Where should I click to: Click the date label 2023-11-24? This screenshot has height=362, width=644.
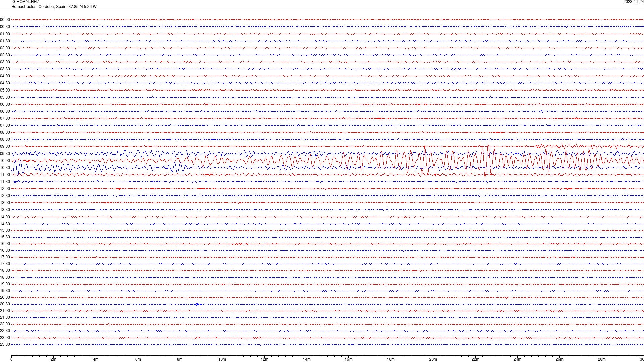(x=633, y=2)
